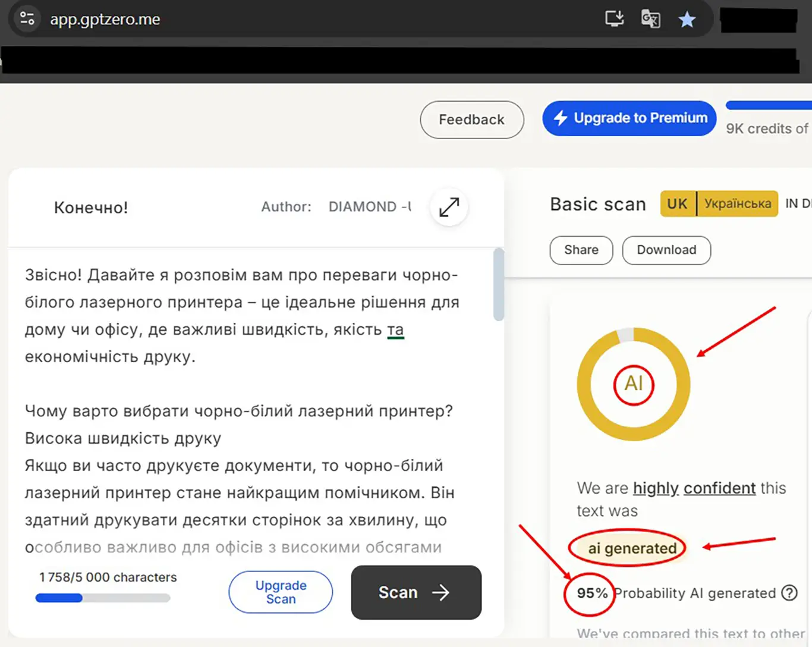Viewport: 812px width, 647px height.
Task: Click the Author name field
Action: (x=369, y=207)
